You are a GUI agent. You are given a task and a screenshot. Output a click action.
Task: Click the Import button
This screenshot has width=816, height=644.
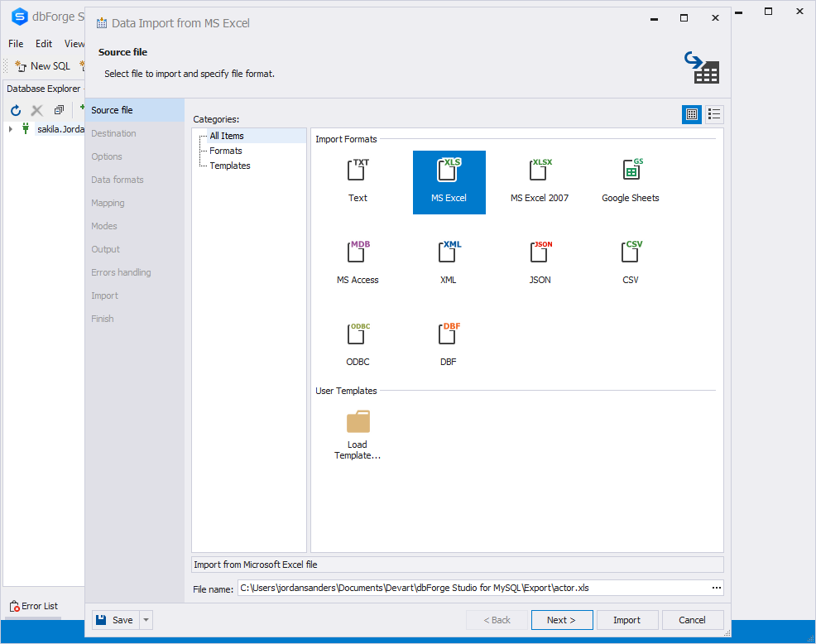(x=627, y=620)
